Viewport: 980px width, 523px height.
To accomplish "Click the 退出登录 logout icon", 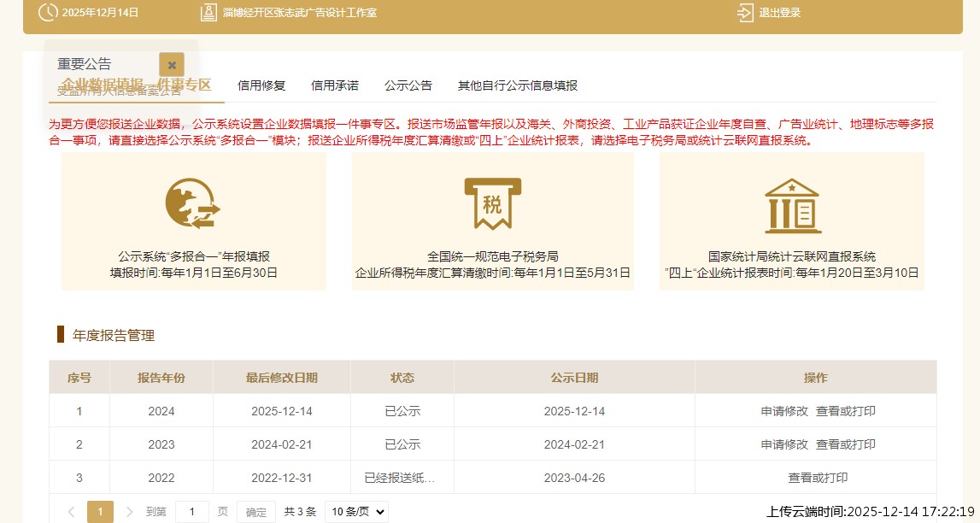I will click(x=745, y=13).
